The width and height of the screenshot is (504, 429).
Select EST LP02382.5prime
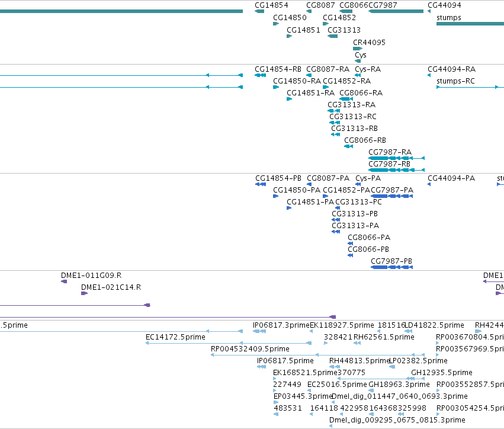419,361
